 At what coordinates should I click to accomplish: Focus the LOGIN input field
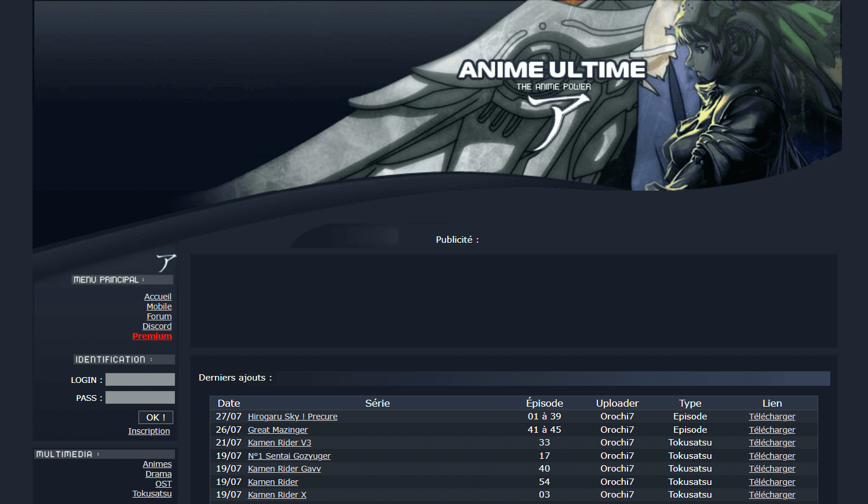click(140, 379)
